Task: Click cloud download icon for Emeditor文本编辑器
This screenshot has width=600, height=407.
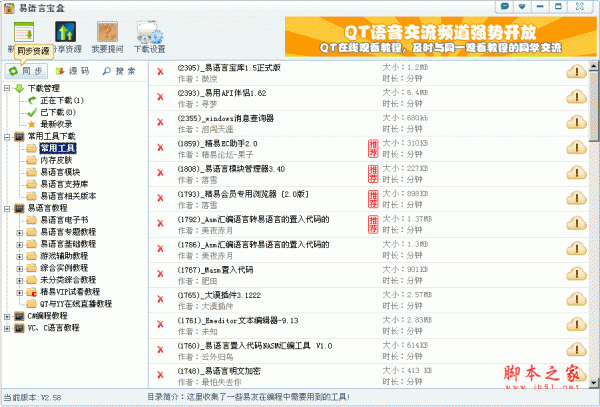Action: 576,324
